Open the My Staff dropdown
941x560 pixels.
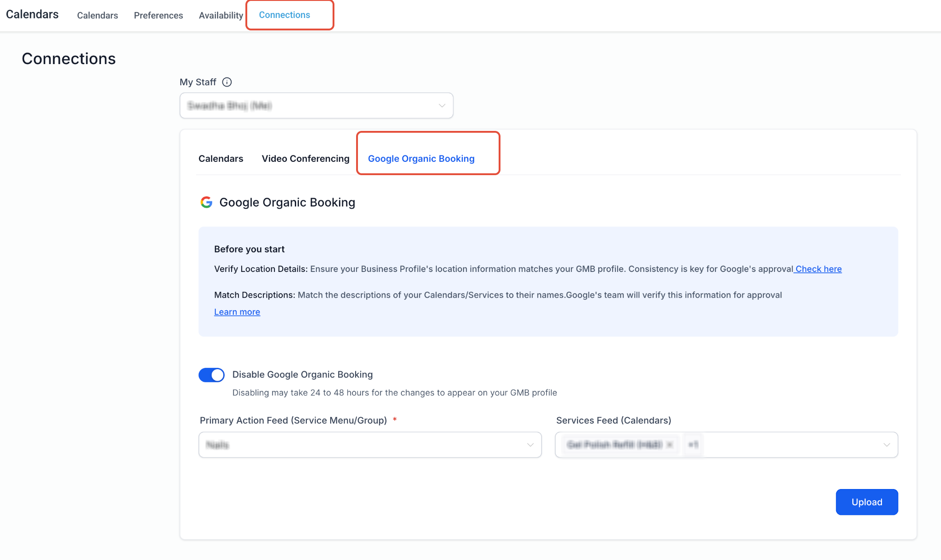point(316,106)
